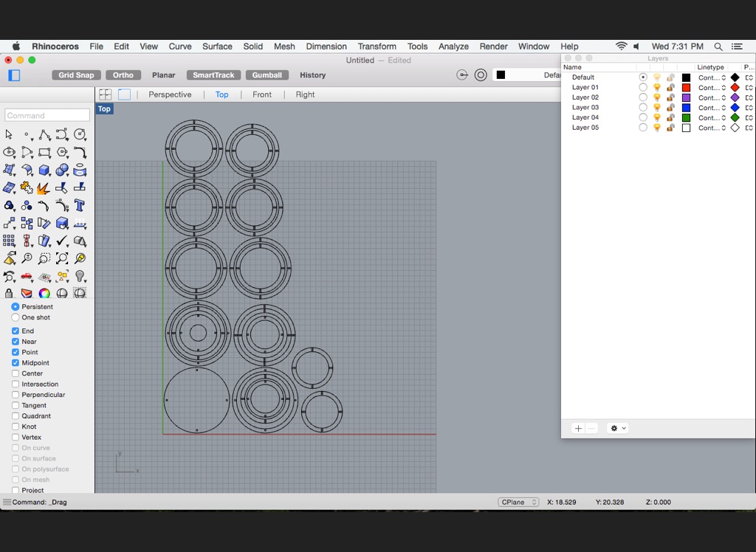Toggle the Grid Snap button
This screenshot has width=756, height=552.
point(76,75)
